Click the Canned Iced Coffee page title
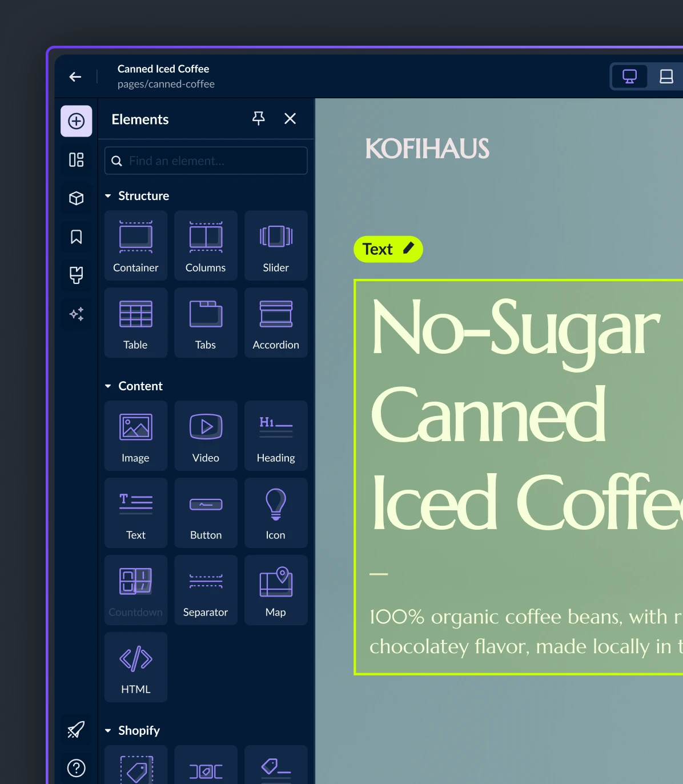The width and height of the screenshot is (683, 784). 163,69
